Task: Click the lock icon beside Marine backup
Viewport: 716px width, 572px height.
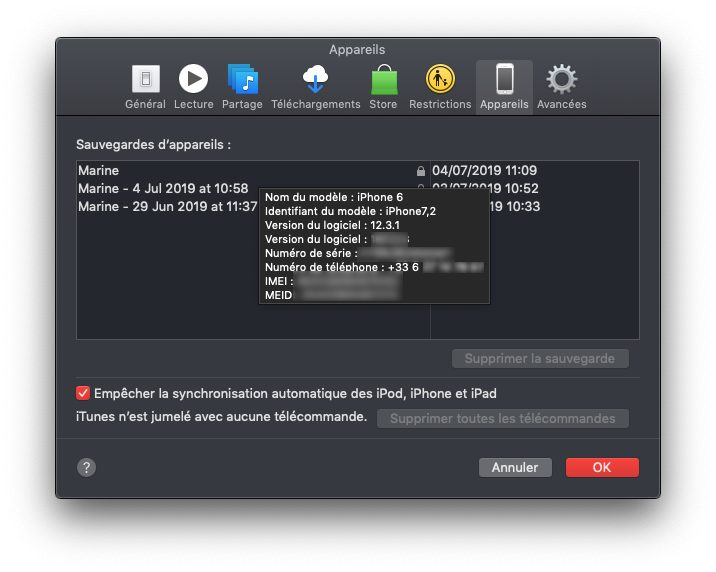Action: [421, 171]
